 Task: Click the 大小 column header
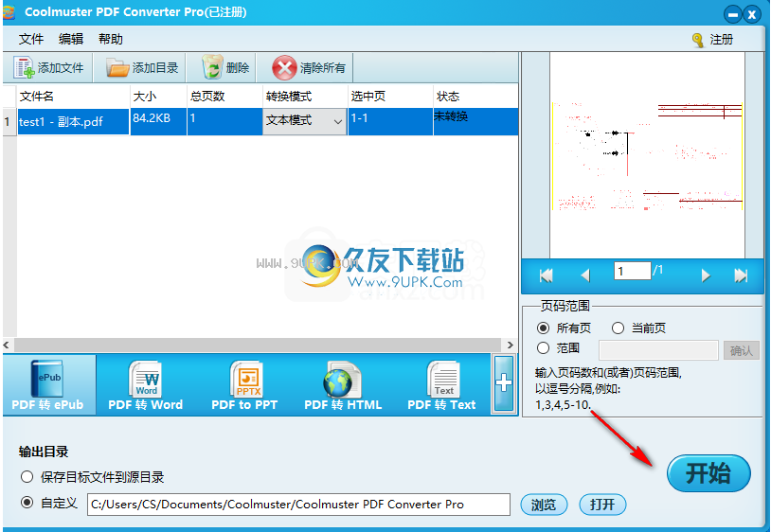coord(158,97)
